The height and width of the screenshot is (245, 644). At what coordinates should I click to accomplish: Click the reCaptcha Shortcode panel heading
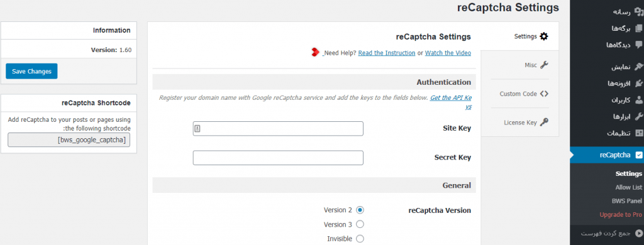[96, 103]
